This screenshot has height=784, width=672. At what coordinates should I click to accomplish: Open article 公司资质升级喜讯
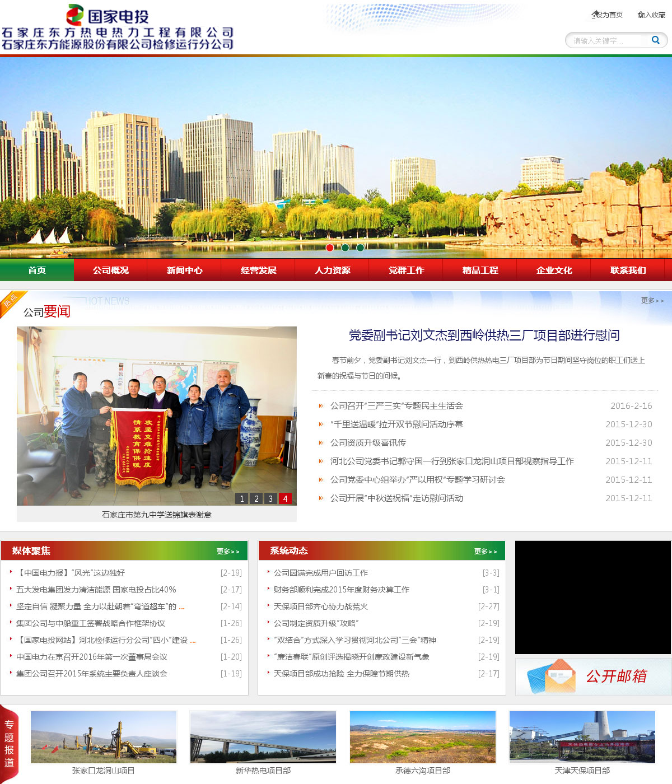368,443
